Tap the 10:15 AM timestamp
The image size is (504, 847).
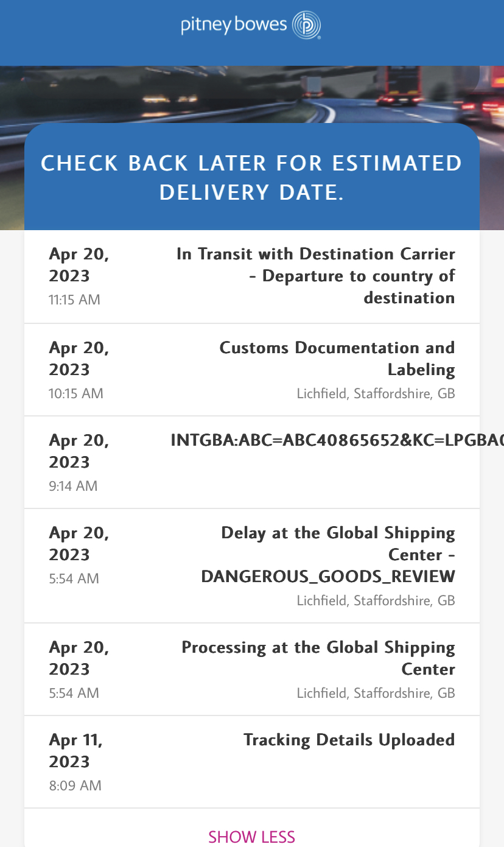pos(76,393)
